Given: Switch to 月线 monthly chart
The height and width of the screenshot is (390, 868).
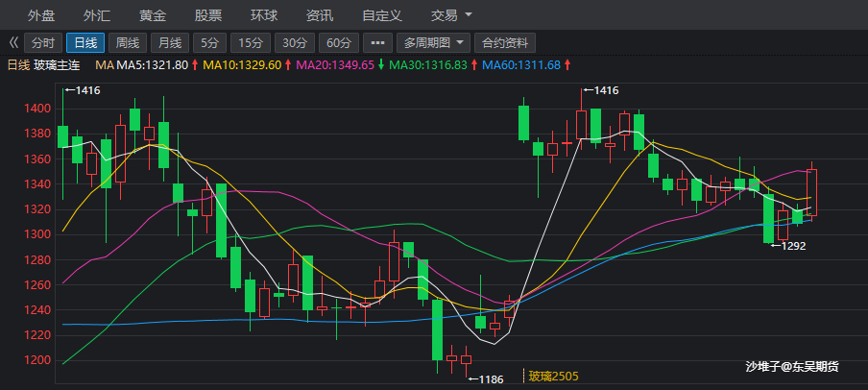Looking at the screenshot, I should coord(170,42).
